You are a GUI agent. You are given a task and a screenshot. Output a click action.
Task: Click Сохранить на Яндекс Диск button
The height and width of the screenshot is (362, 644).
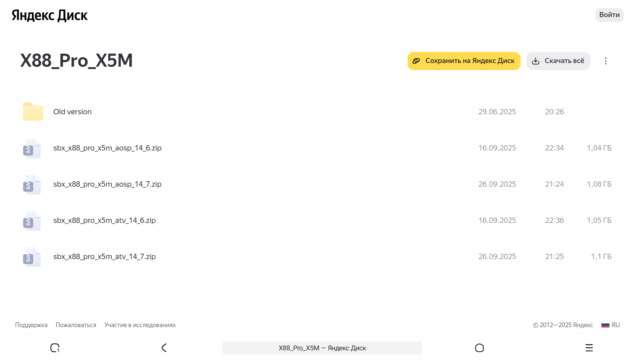(464, 61)
